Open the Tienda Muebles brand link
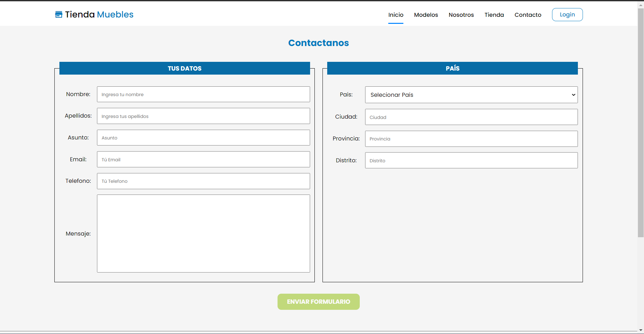The image size is (644, 334). coord(94,14)
